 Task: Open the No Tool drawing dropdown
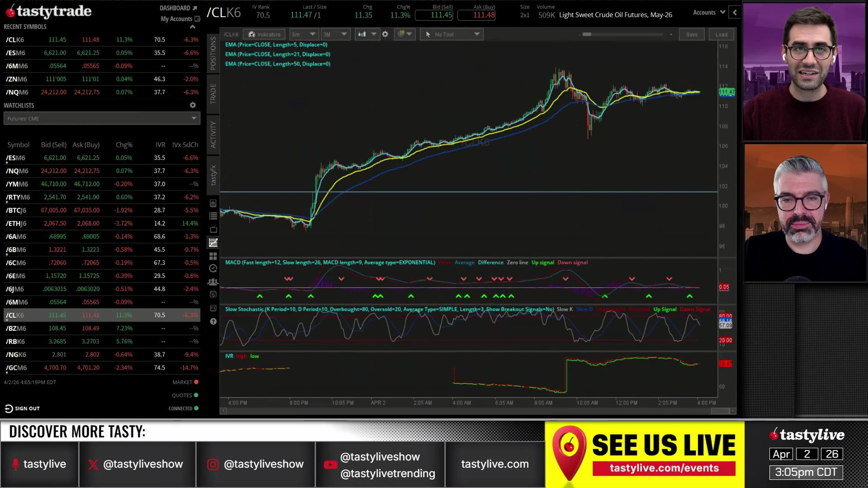452,34
